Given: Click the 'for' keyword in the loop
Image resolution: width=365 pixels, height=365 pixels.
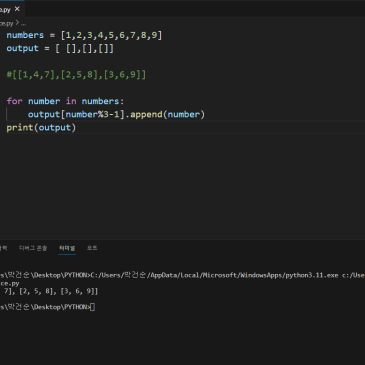Looking at the screenshot, I should click(14, 101).
